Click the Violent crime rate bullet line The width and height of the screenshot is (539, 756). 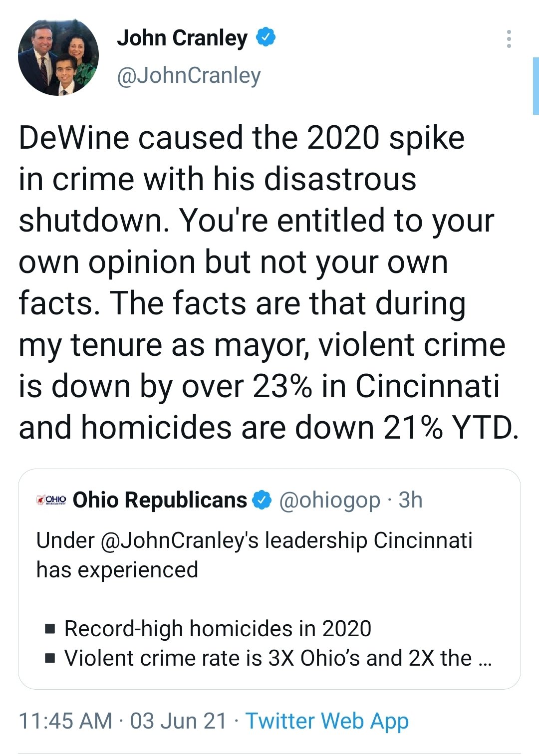point(268,658)
